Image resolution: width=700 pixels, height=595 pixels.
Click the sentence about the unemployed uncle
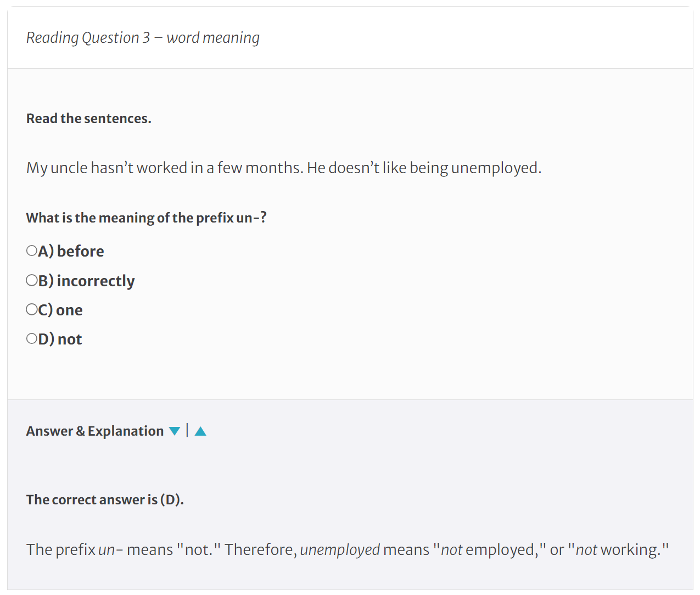pyautogui.click(x=283, y=168)
